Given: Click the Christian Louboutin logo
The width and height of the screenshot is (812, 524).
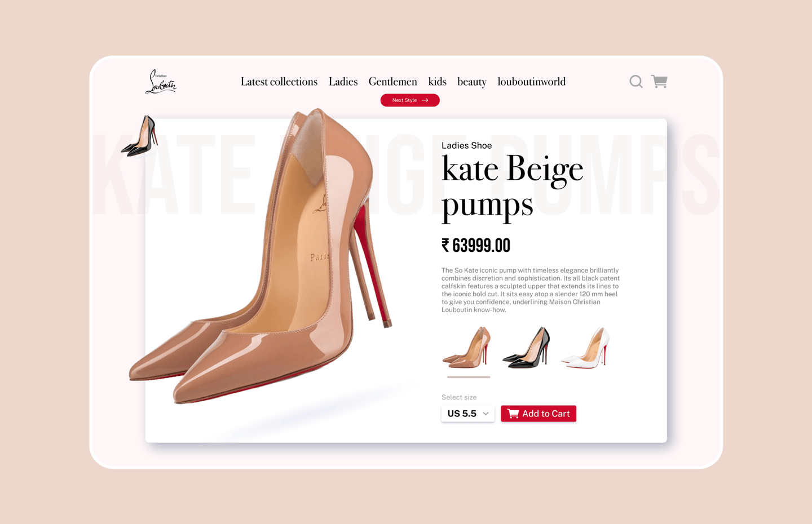Looking at the screenshot, I should click(161, 82).
